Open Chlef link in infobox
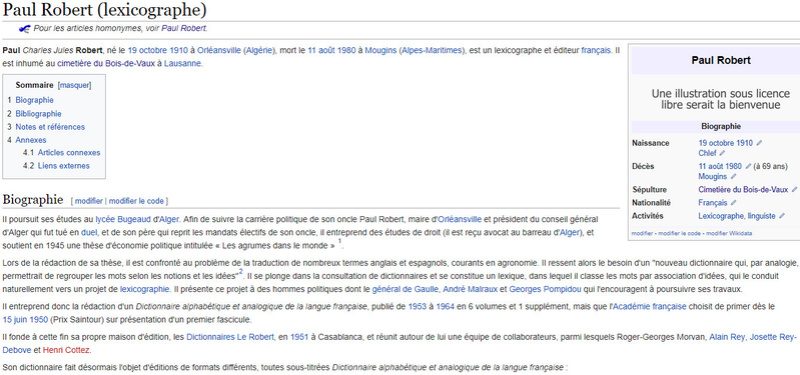This screenshot has height=375, width=800. pos(708,153)
